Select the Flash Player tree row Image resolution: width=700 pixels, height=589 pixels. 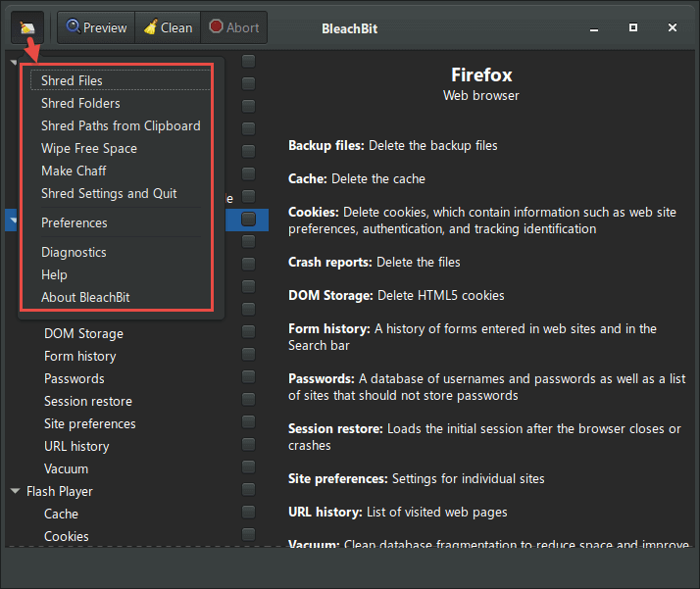coord(60,491)
